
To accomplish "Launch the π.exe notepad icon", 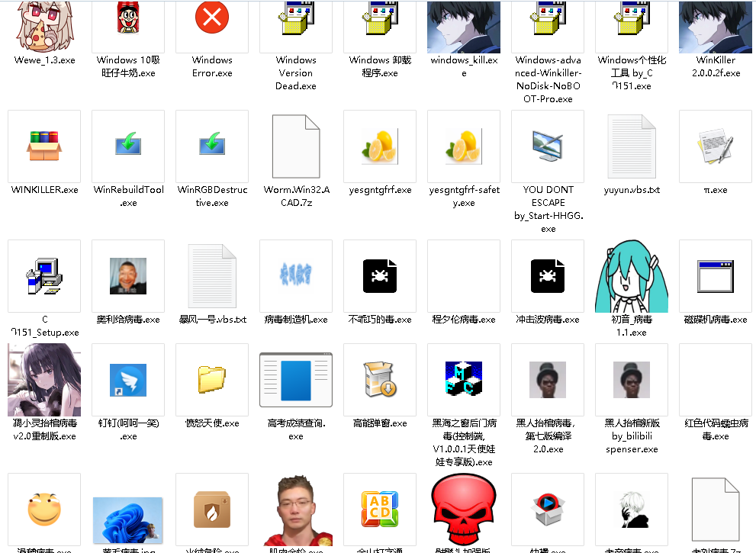I will pyautogui.click(x=715, y=146).
